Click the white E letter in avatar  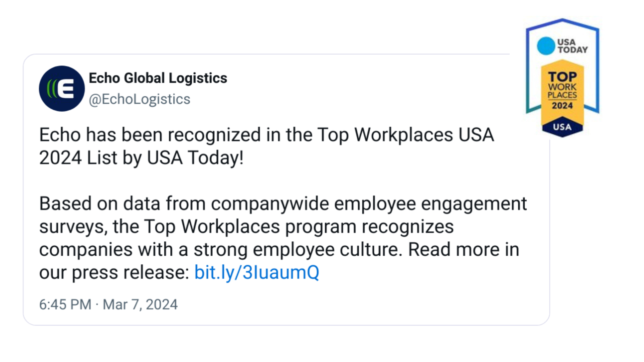[x=66, y=89]
